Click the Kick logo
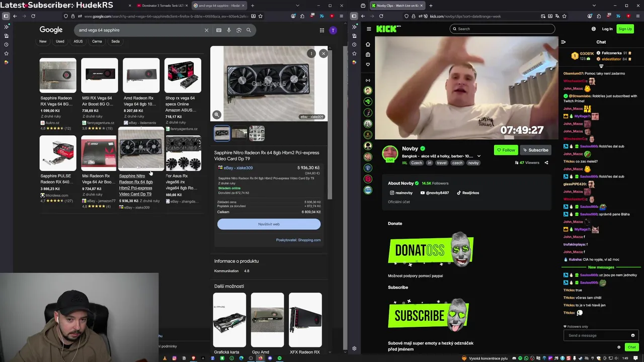Screen dimensions: 644x362 pyautogui.click(x=386, y=29)
